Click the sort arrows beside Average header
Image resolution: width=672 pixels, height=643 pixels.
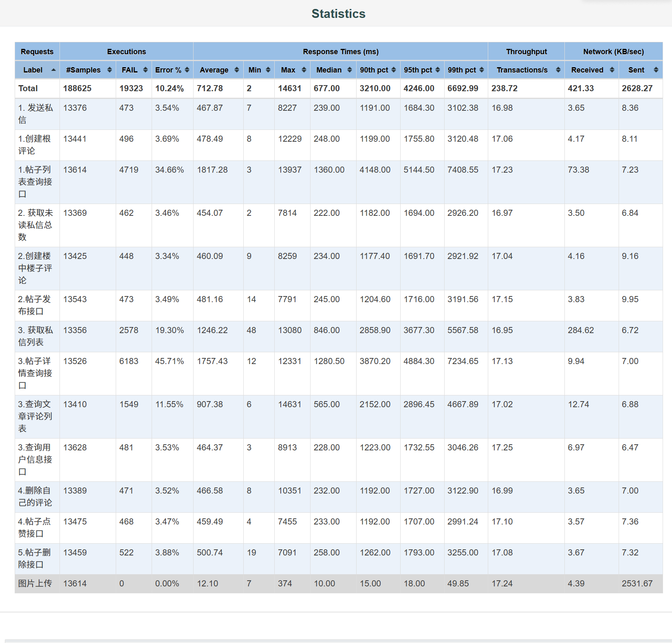(237, 70)
